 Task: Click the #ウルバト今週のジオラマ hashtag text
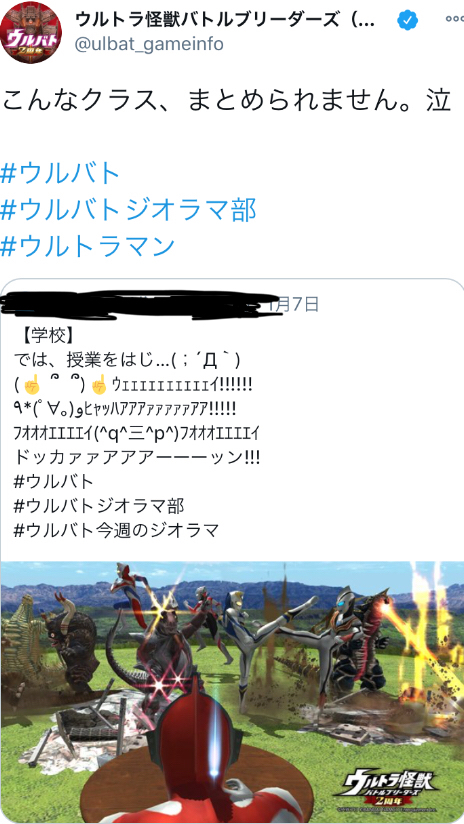tap(116, 530)
